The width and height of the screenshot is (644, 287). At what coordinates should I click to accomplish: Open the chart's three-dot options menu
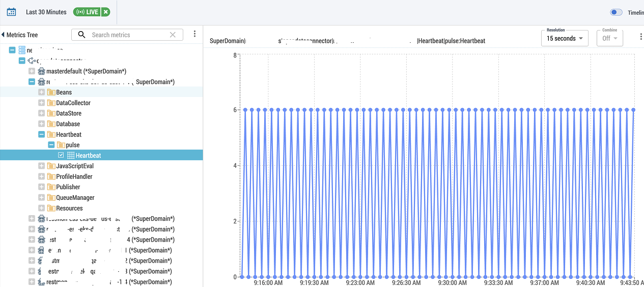[x=640, y=37]
